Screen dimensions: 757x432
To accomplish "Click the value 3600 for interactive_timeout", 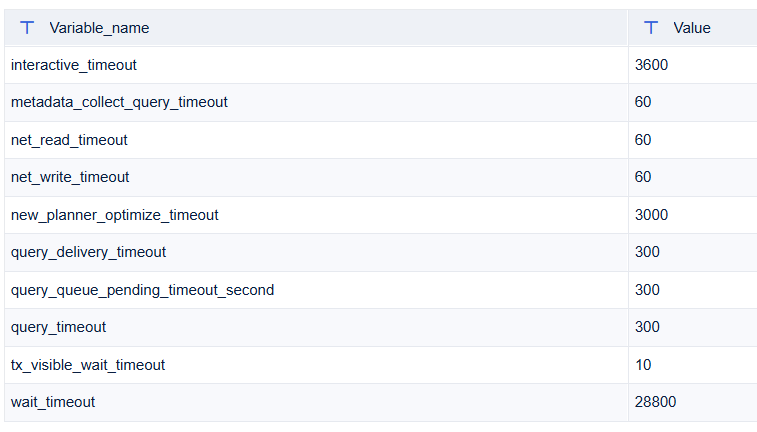I will [x=651, y=65].
